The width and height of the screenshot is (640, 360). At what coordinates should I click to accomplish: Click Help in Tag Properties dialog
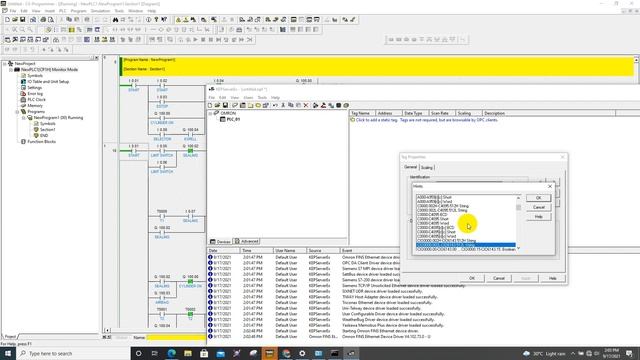point(553,278)
